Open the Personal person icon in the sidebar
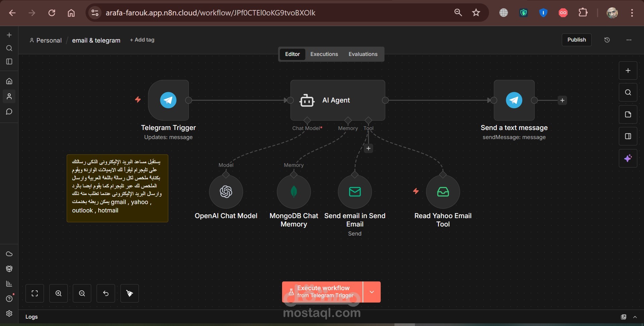Image resolution: width=644 pixels, height=326 pixels. pyautogui.click(x=9, y=96)
